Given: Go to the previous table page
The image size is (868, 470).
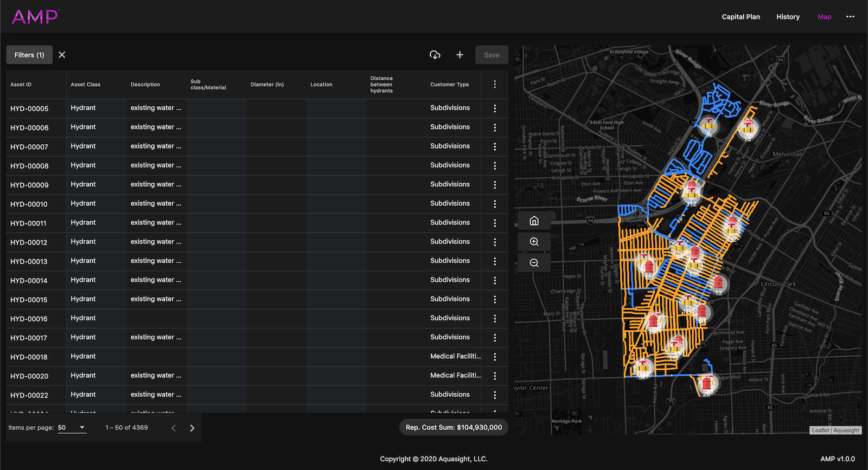Looking at the screenshot, I should 174,428.
